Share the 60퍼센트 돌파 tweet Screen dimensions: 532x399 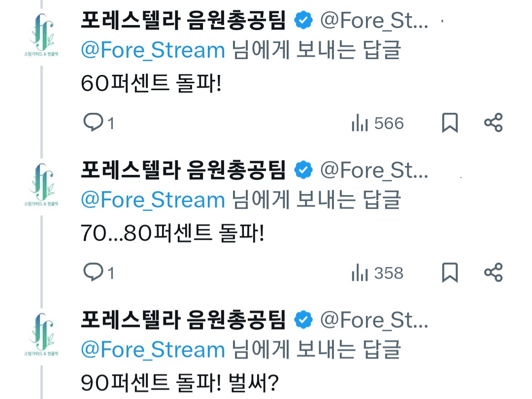493,123
